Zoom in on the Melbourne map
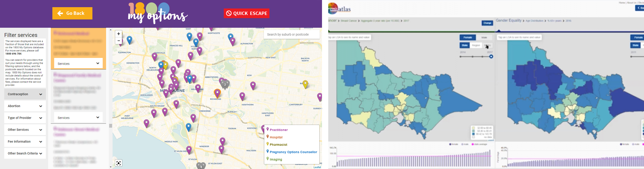The image size is (644, 169). click(x=118, y=34)
